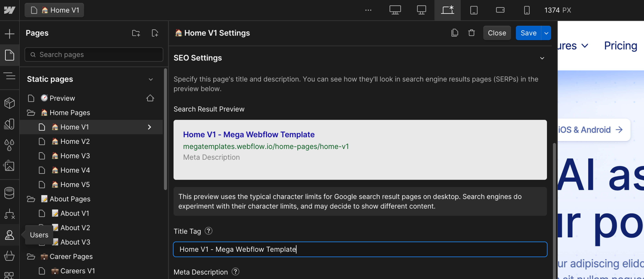The height and width of the screenshot is (279, 644).
Task: Click the Pages list scrollbar
Action: point(165,129)
